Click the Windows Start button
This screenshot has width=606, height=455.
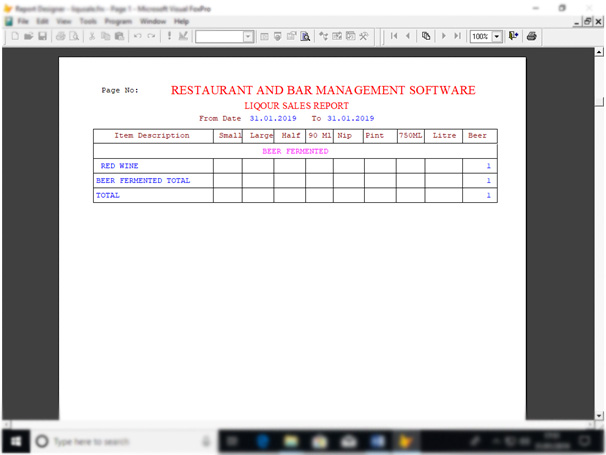coord(15,441)
